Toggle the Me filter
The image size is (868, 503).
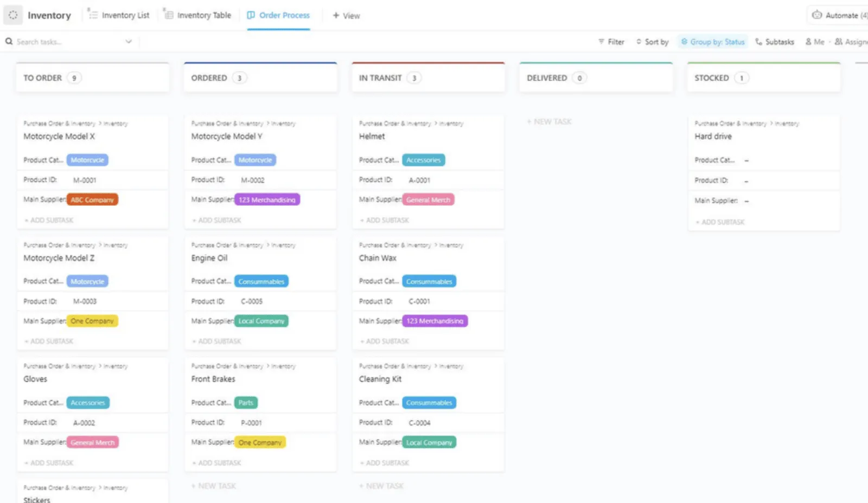tap(815, 42)
